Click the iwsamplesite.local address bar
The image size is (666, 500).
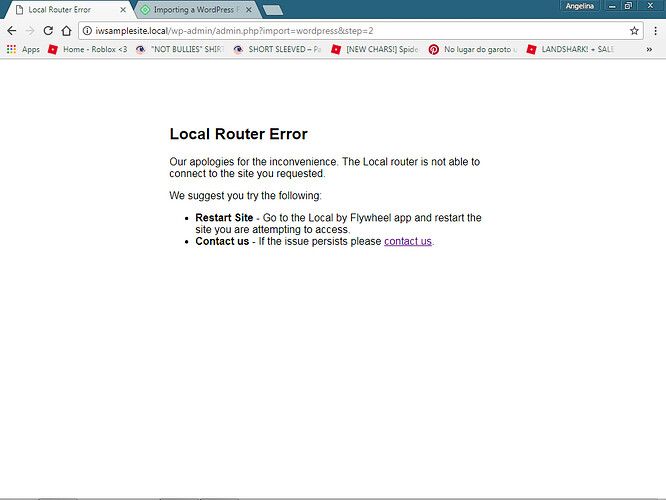point(359,31)
